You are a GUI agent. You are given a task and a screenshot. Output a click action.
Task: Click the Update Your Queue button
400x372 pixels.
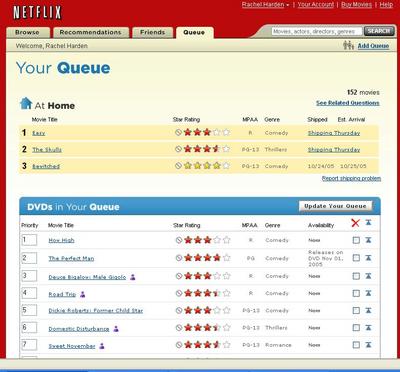coord(335,206)
